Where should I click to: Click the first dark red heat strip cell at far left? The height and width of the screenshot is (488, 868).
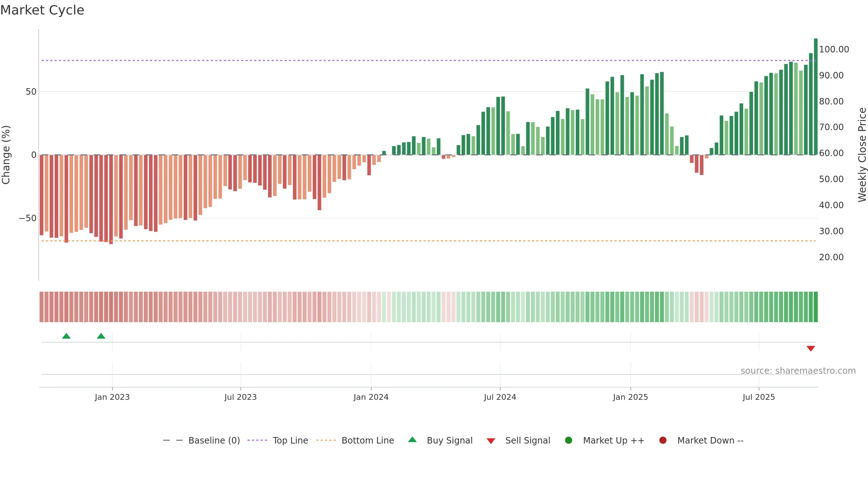click(x=42, y=307)
